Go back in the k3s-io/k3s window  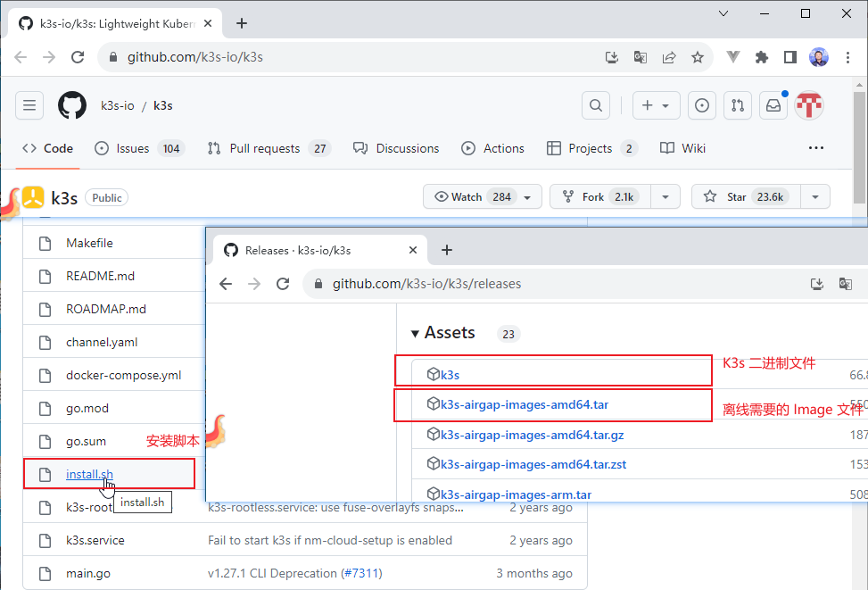(21, 57)
